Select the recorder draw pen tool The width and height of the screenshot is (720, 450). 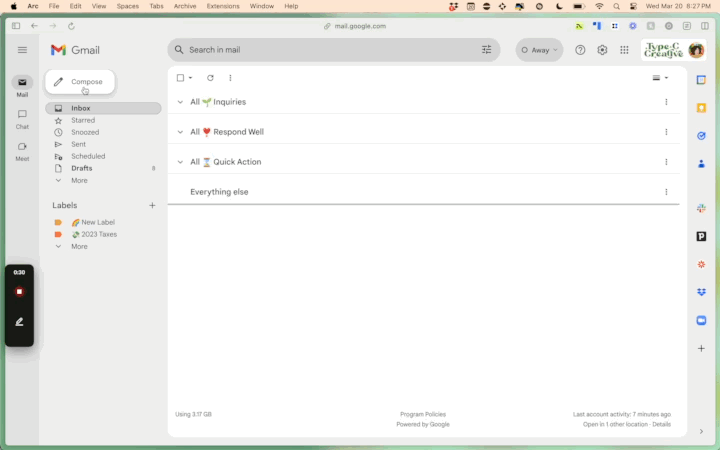pos(19,322)
